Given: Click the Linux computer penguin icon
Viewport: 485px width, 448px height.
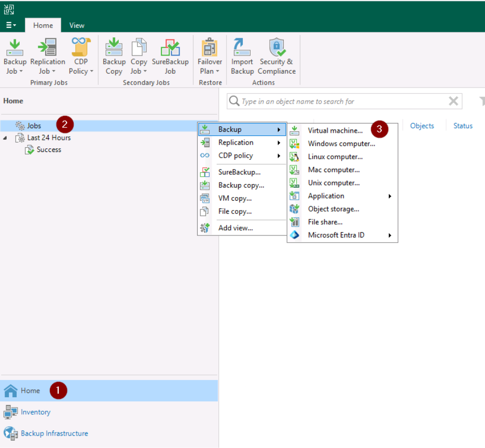Looking at the screenshot, I should (295, 157).
